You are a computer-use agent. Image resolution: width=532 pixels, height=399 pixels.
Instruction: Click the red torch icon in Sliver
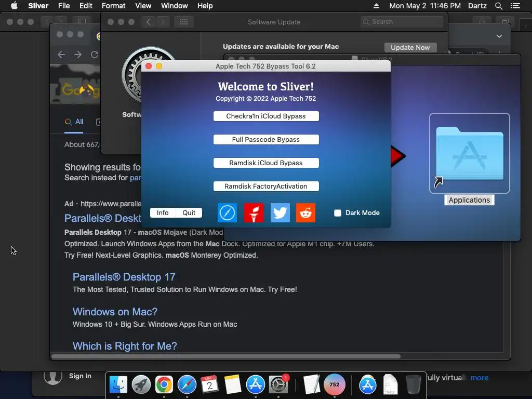coord(254,212)
